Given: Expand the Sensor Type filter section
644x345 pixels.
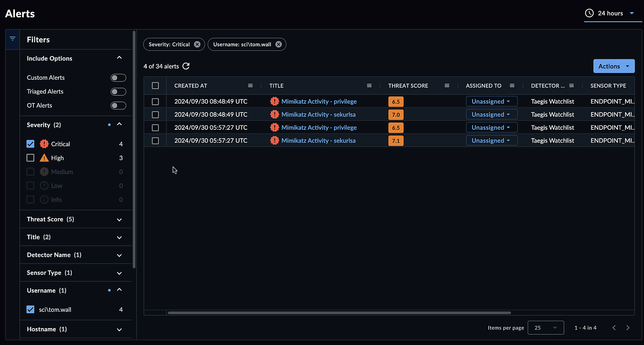Looking at the screenshot, I should click(x=76, y=272).
